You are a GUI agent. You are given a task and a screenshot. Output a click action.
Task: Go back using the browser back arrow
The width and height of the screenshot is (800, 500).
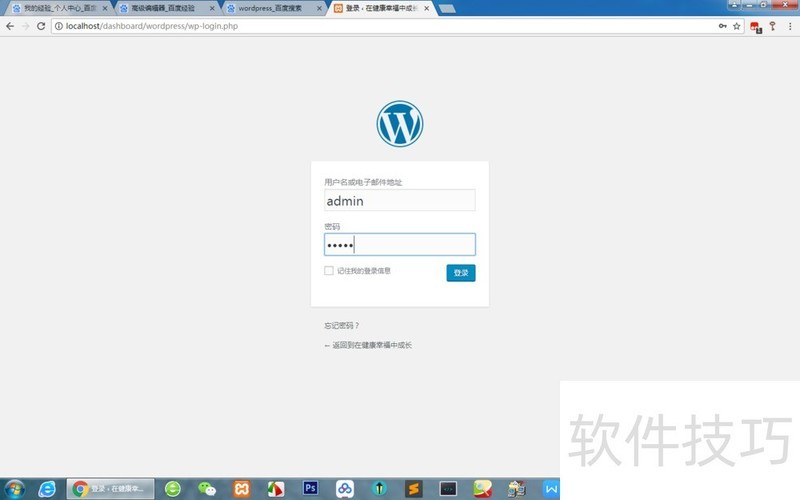pyautogui.click(x=10, y=26)
